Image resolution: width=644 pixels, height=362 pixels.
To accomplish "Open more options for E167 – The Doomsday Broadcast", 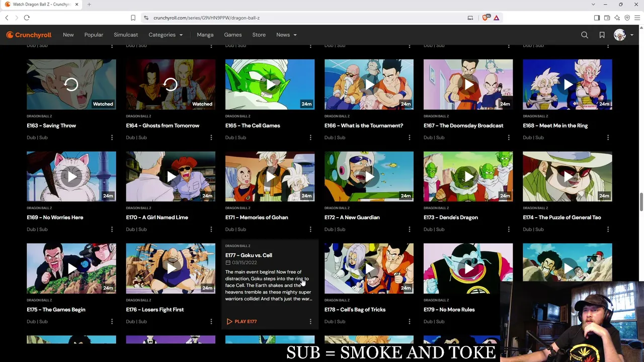I will (x=508, y=137).
